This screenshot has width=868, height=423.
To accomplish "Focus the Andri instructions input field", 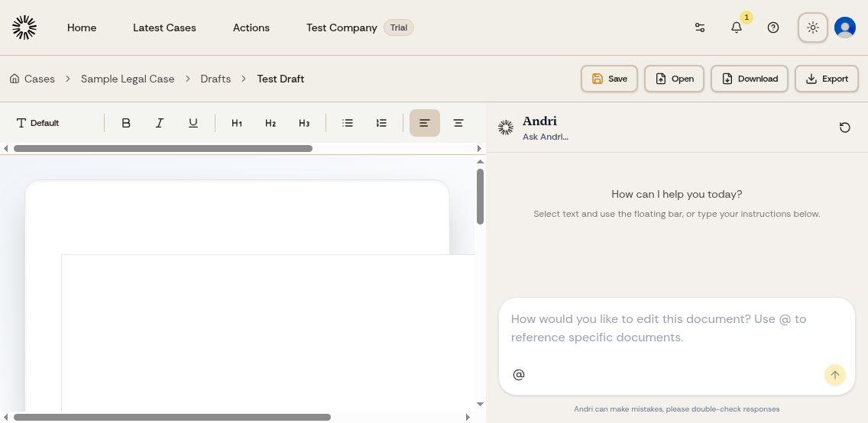I will click(x=676, y=328).
